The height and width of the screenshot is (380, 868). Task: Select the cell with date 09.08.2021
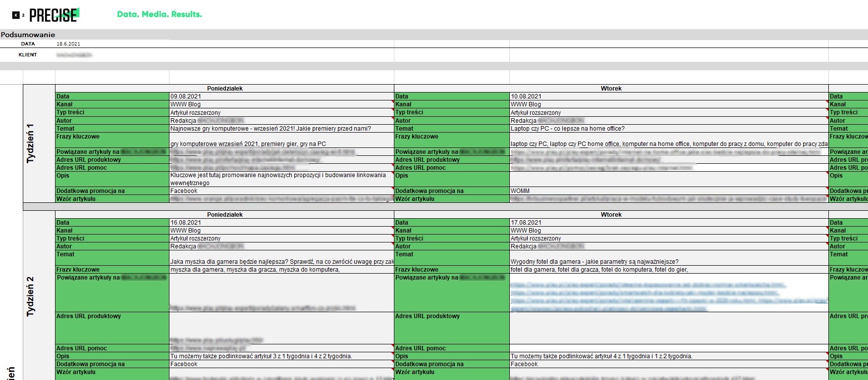coord(186,96)
